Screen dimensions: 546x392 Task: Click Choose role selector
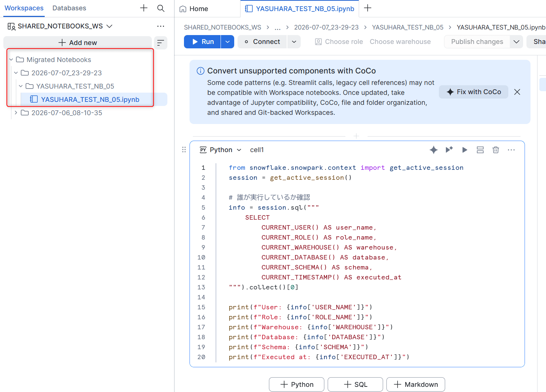click(339, 42)
